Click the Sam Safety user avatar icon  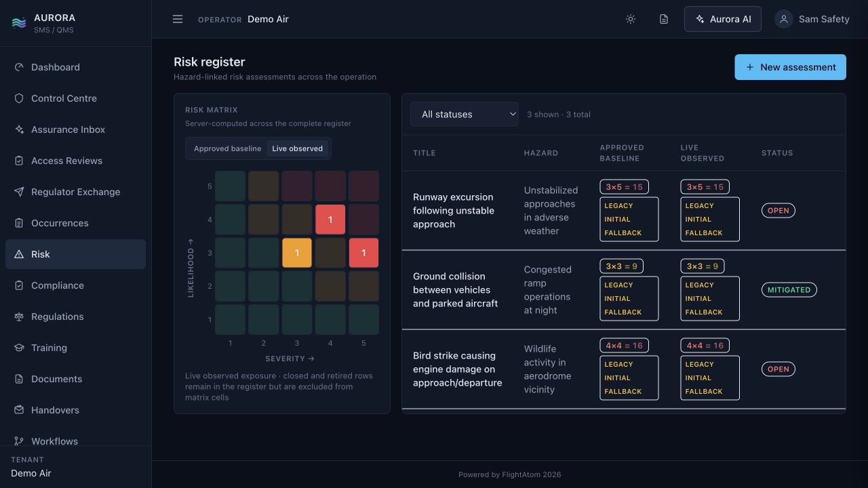tap(784, 19)
